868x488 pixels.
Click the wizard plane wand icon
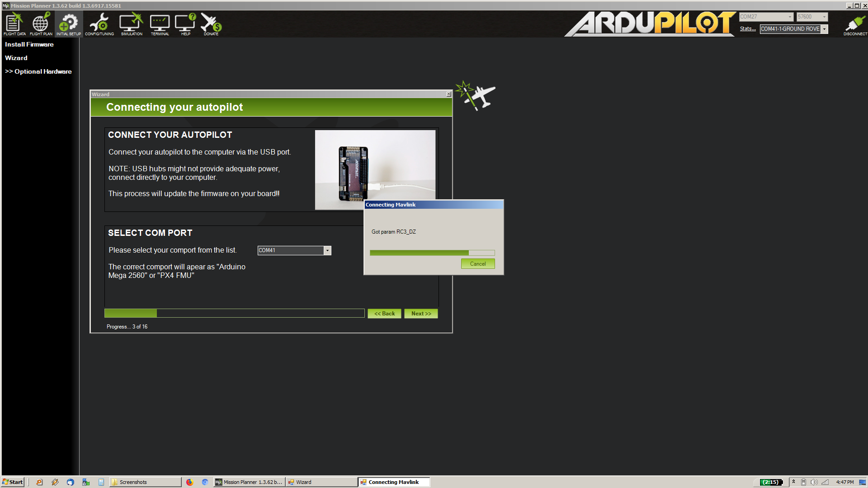click(476, 95)
